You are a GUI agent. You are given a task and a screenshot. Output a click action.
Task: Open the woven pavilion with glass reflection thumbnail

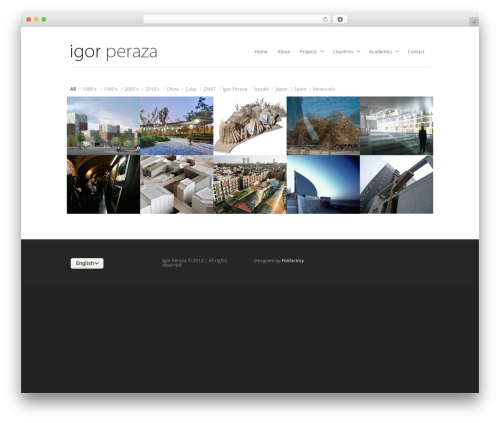click(323, 126)
